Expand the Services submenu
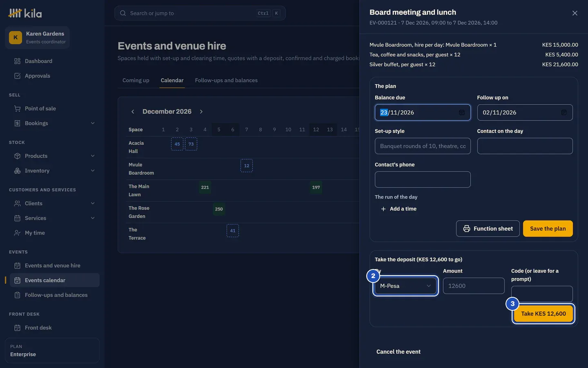Image resolution: width=588 pixels, height=368 pixels. [x=93, y=218]
